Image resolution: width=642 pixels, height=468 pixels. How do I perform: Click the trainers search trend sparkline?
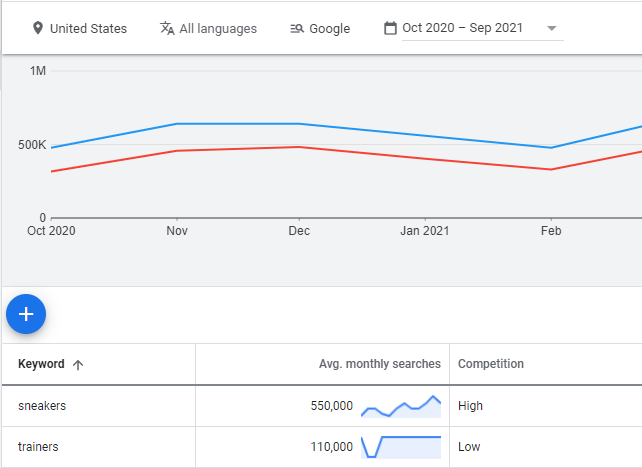coord(401,446)
